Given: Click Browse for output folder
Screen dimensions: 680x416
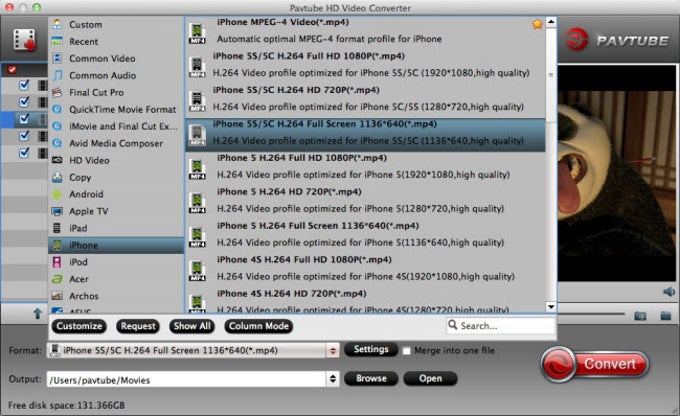Looking at the screenshot, I should [x=371, y=378].
